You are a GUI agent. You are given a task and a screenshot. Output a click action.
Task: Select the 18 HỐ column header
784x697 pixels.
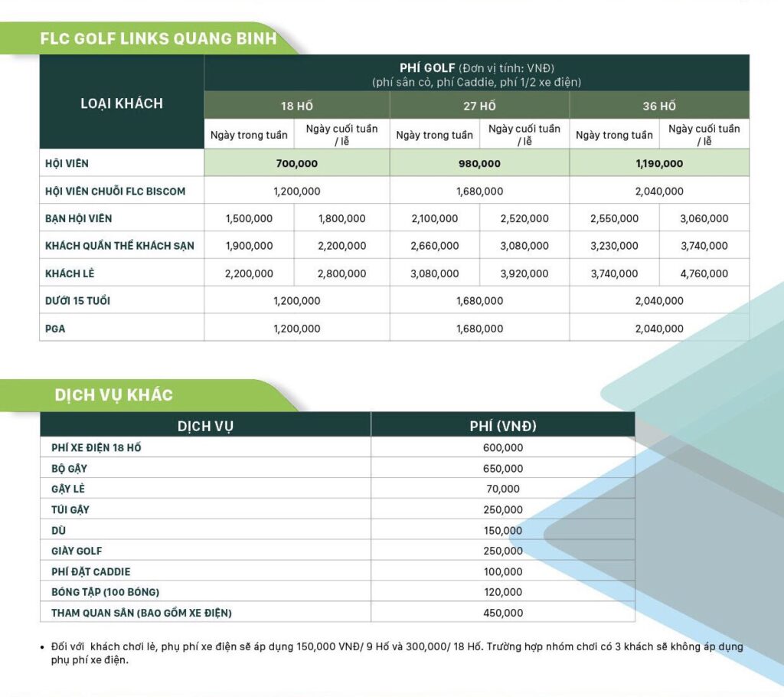(x=297, y=106)
